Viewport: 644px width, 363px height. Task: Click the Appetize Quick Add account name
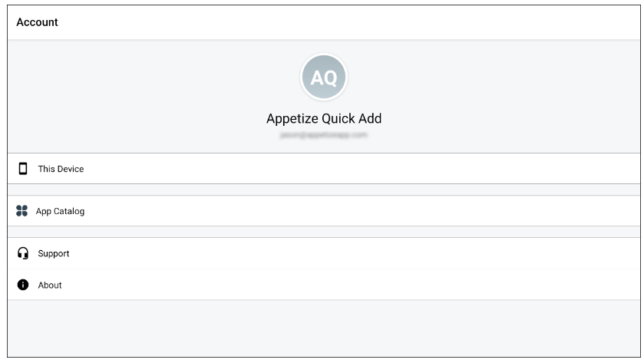(x=323, y=118)
